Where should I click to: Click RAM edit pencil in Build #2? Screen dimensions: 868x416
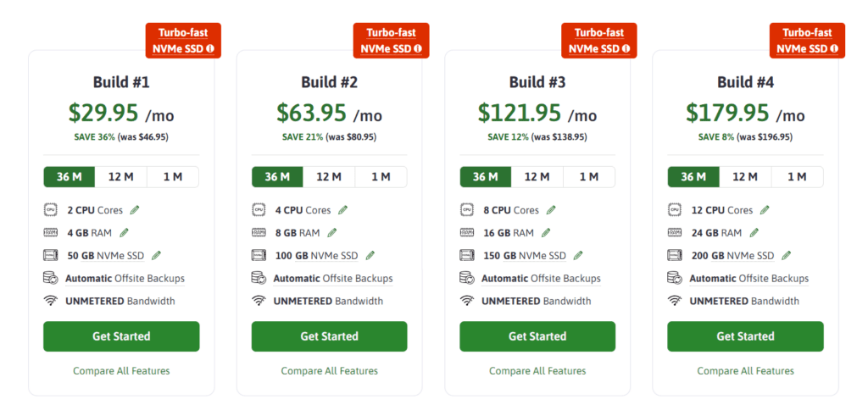point(331,233)
